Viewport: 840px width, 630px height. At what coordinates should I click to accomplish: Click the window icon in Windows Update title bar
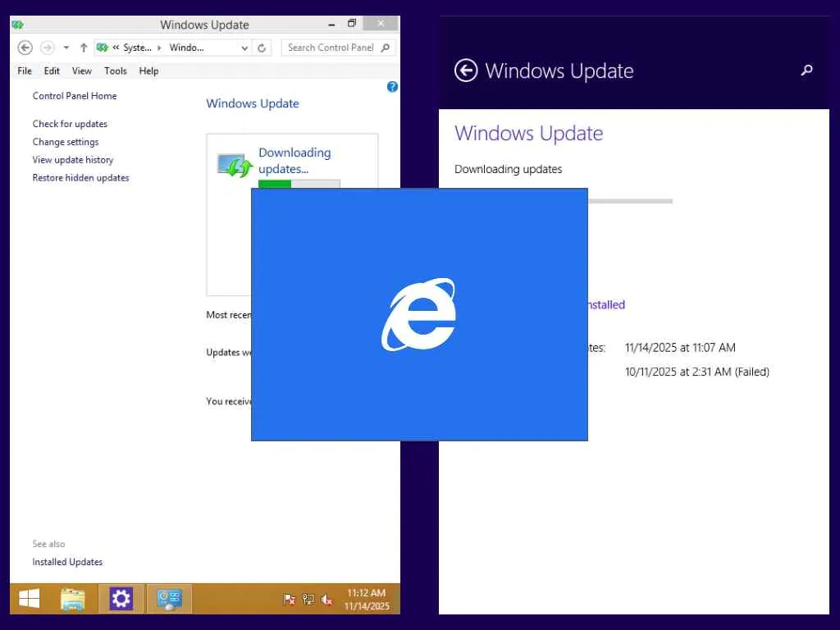pyautogui.click(x=18, y=25)
